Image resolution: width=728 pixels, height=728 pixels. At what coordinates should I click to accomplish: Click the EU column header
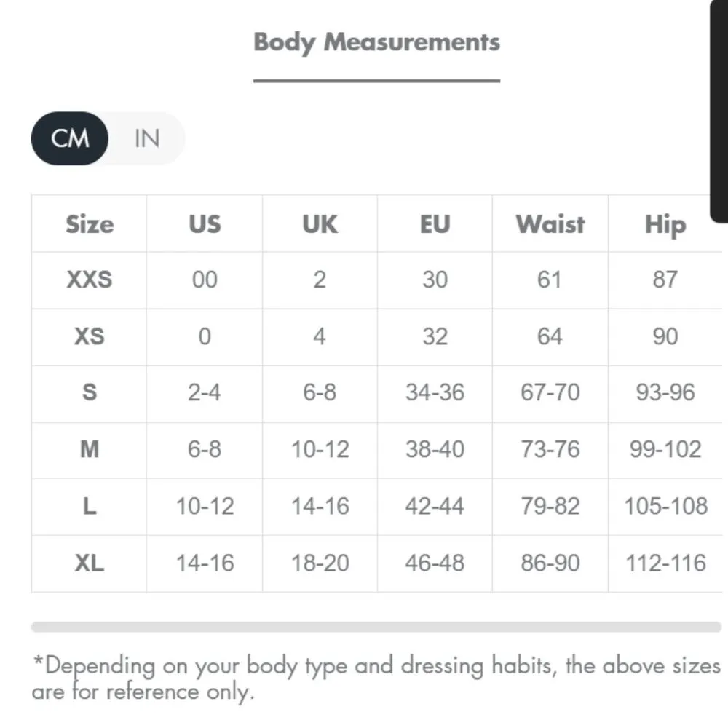[435, 223]
